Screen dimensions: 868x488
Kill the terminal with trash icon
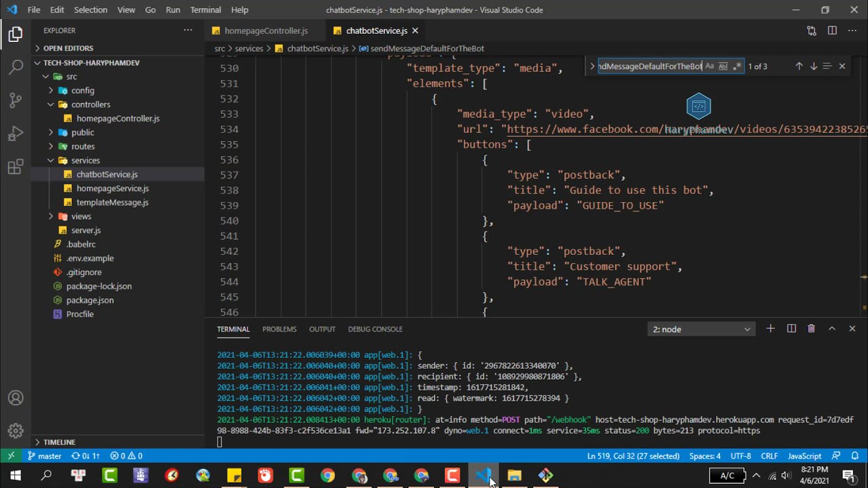pos(811,329)
